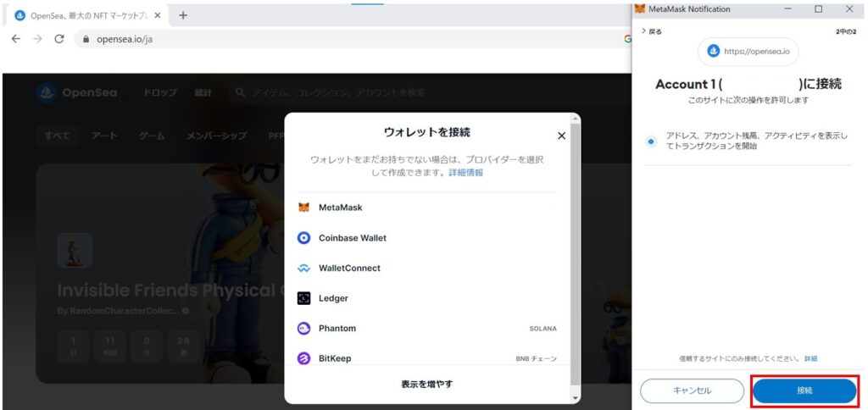Pick the Ledger wallet icon

(303, 298)
